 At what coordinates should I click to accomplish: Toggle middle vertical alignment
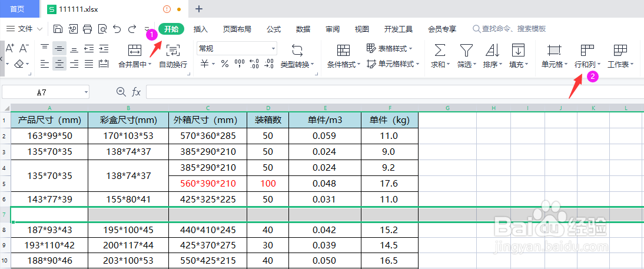[x=59, y=48]
